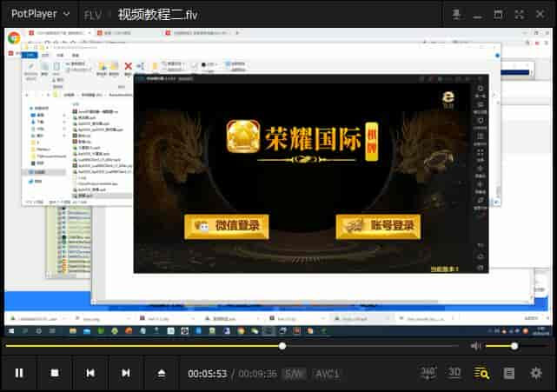Click the volume slider
Viewport: 557px width, 392px height.
click(504, 346)
